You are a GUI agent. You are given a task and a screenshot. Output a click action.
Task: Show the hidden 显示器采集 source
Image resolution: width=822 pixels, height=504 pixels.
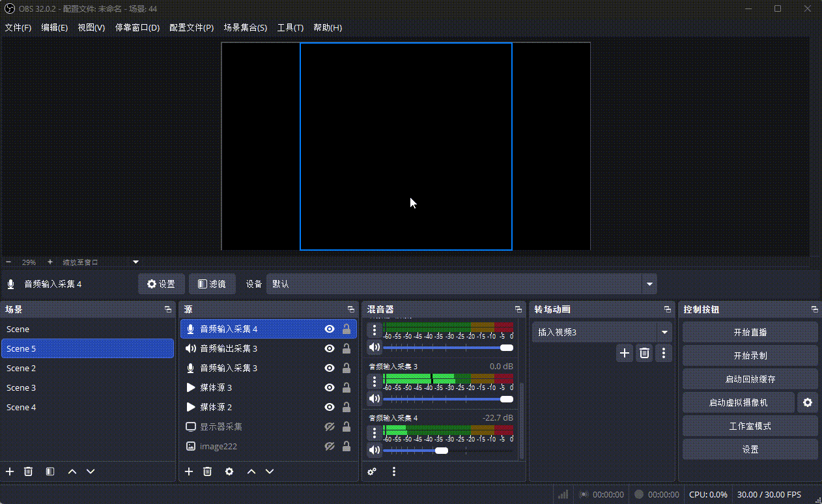click(x=330, y=427)
